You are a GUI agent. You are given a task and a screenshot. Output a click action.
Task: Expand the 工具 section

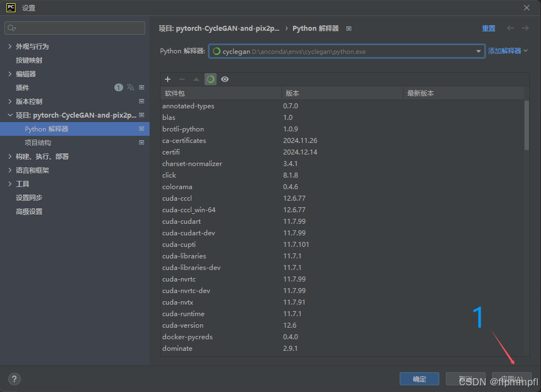[10, 184]
